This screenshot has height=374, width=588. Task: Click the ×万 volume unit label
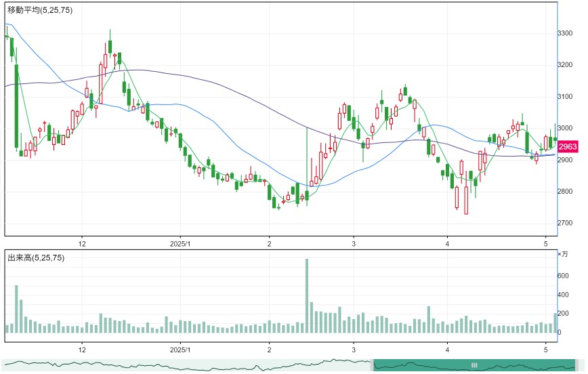(563, 254)
